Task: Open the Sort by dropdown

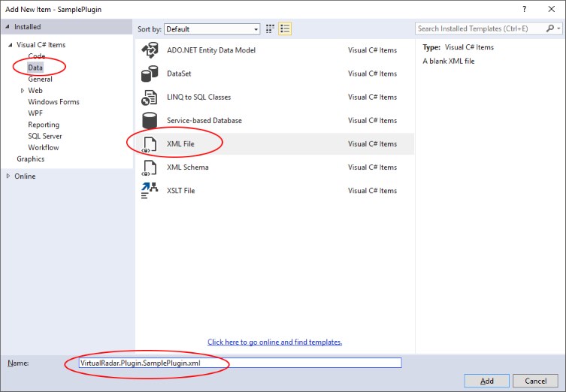Action: coord(211,29)
